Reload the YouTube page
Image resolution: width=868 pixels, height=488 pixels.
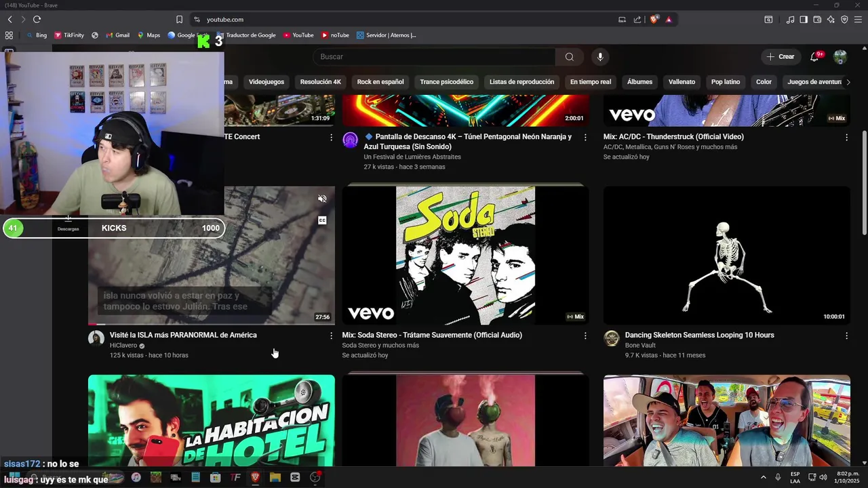click(37, 20)
